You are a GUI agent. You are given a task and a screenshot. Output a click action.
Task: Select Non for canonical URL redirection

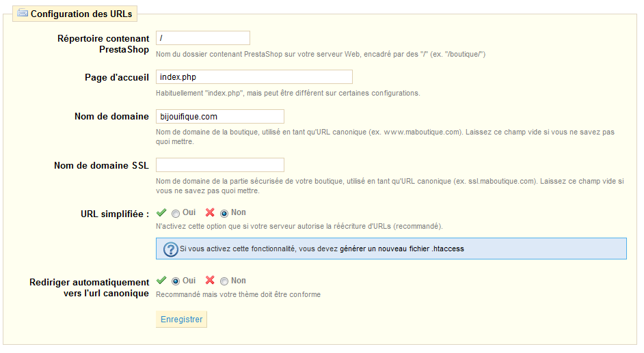224,281
